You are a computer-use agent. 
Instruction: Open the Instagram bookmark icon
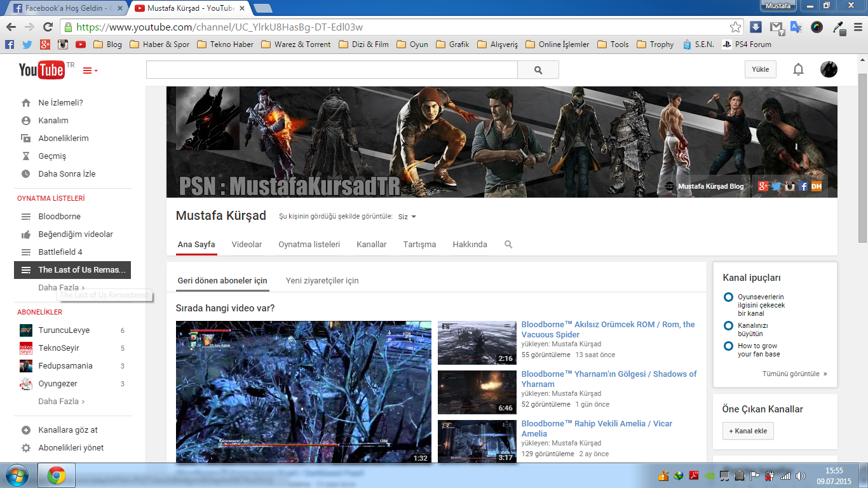(x=63, y=44)
